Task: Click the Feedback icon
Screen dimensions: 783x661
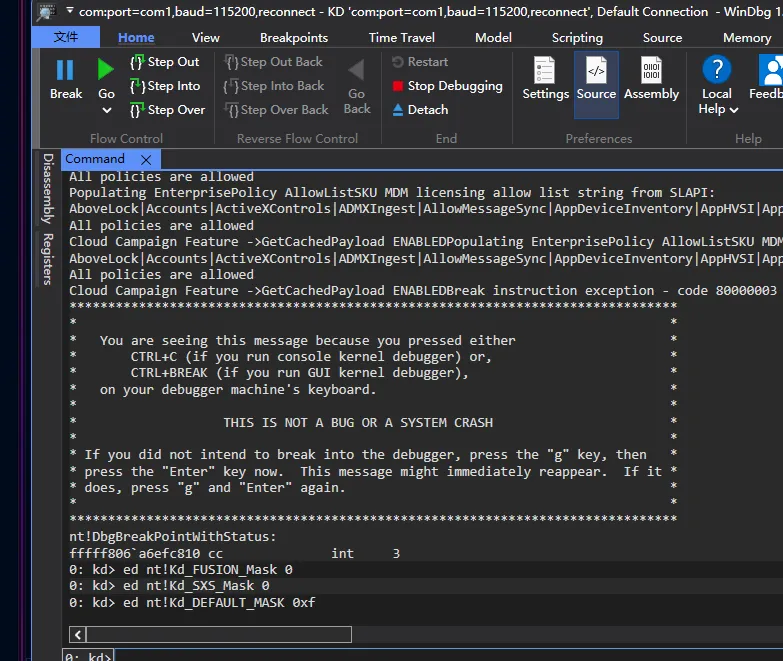Action: click(x=771, y=70)
